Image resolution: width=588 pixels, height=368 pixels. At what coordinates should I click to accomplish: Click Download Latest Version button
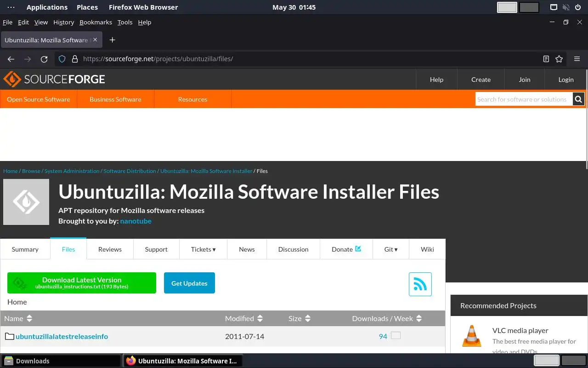click(x=82, y=283)
